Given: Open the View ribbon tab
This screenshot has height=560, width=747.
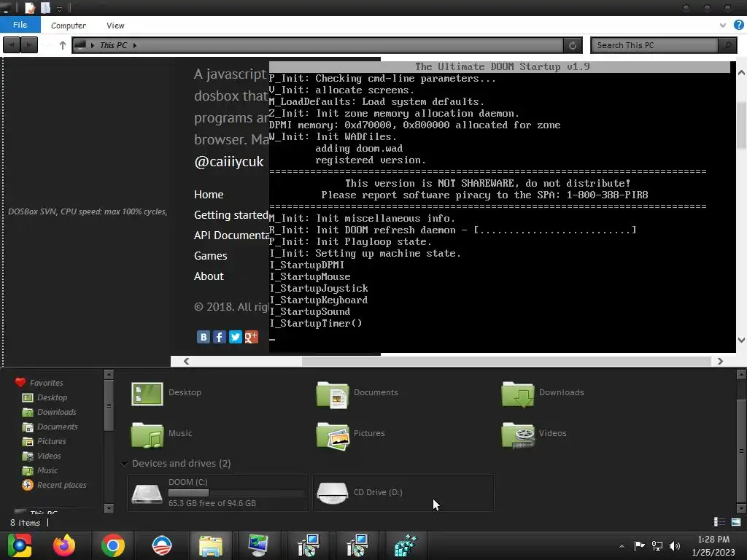Looking at the screenshot, I should (x=115, y=26).
